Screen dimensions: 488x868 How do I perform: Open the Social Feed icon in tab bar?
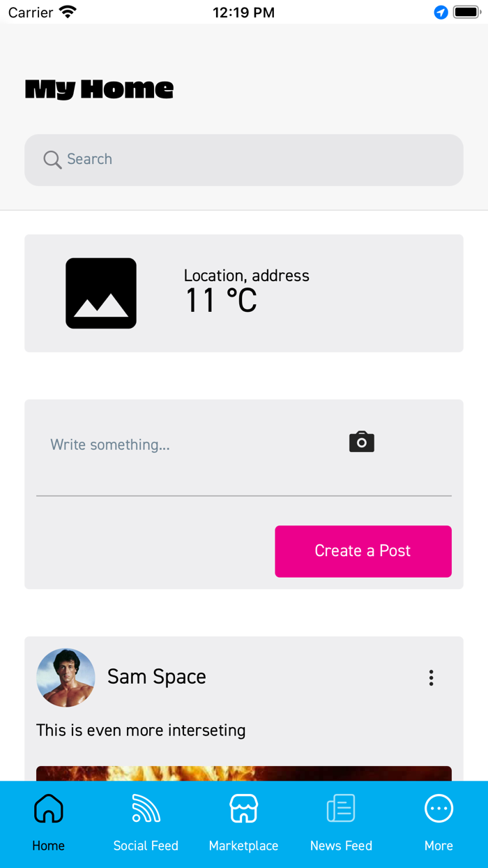coord(146,809)
